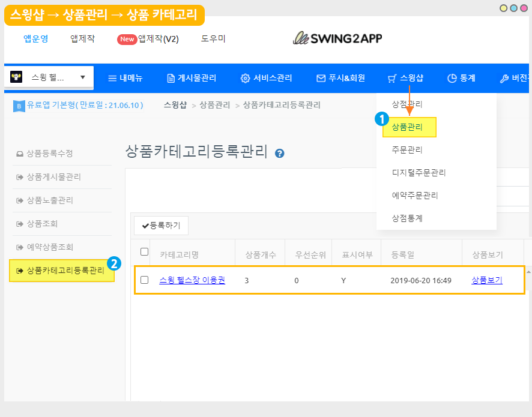Open the 게시물관리 menu
Viewport: 532px width, 417px height.
[192, 78]
